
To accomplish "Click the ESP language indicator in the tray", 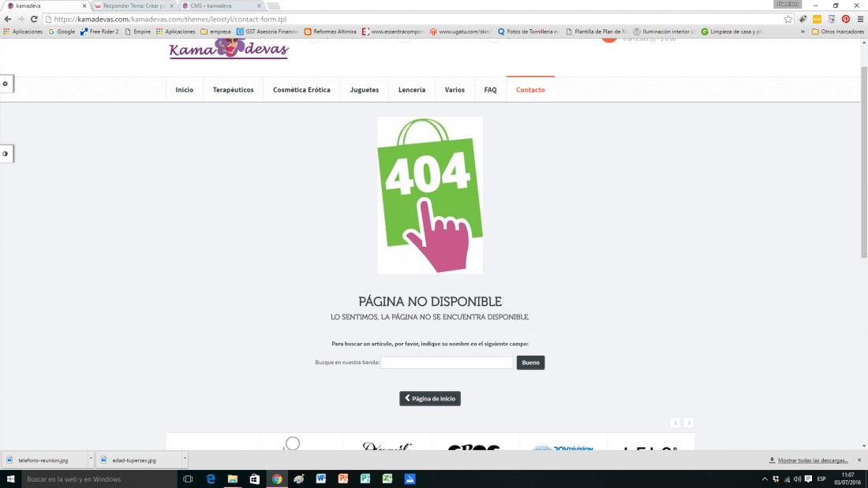I will tap(821, 479).
